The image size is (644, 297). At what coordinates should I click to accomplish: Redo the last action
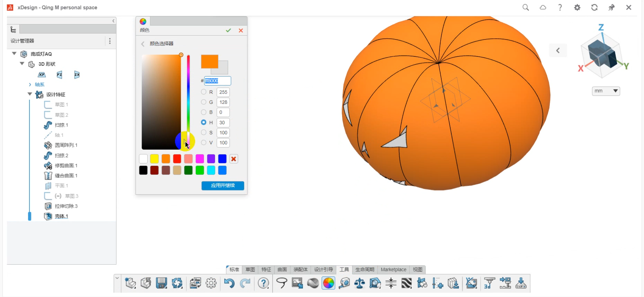[245, 283]
